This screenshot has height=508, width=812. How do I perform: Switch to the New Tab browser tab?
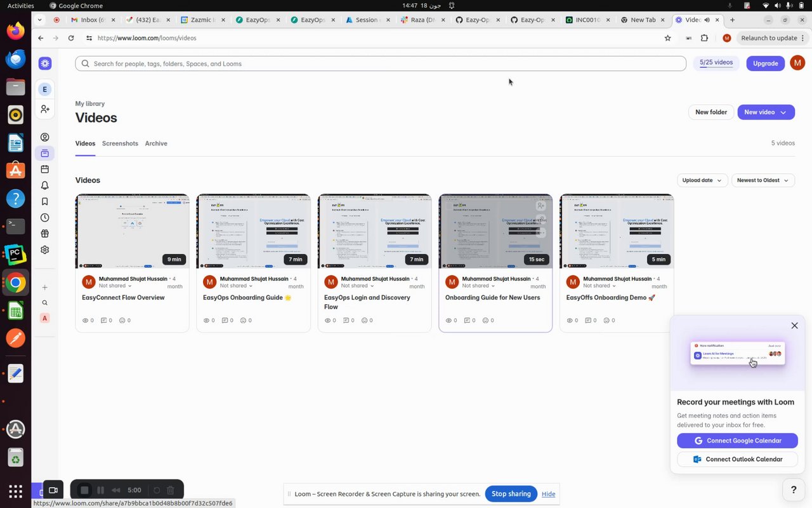tap(642, 20)
